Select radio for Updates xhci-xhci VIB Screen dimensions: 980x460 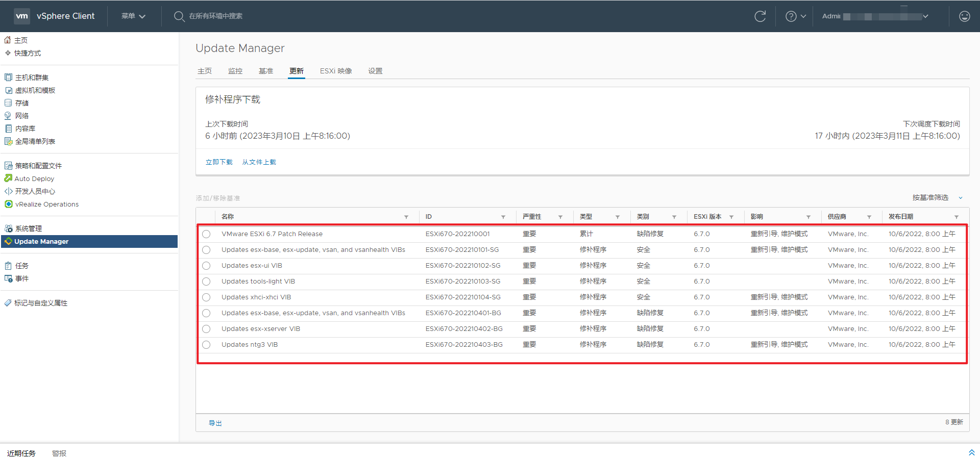point(206,297)
